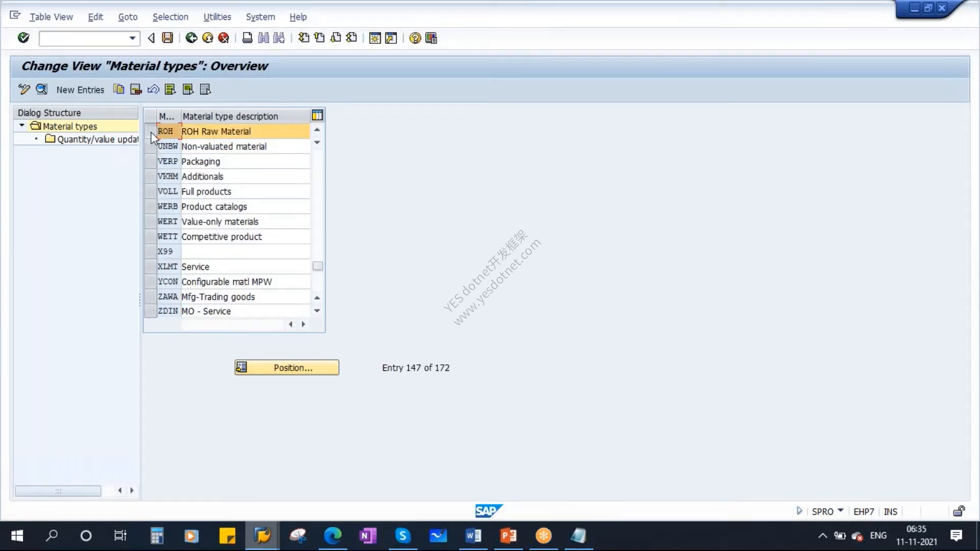980x551 pixels.
Task: Select Material types folder in Dialog Structure
Action: click(64, 126)
